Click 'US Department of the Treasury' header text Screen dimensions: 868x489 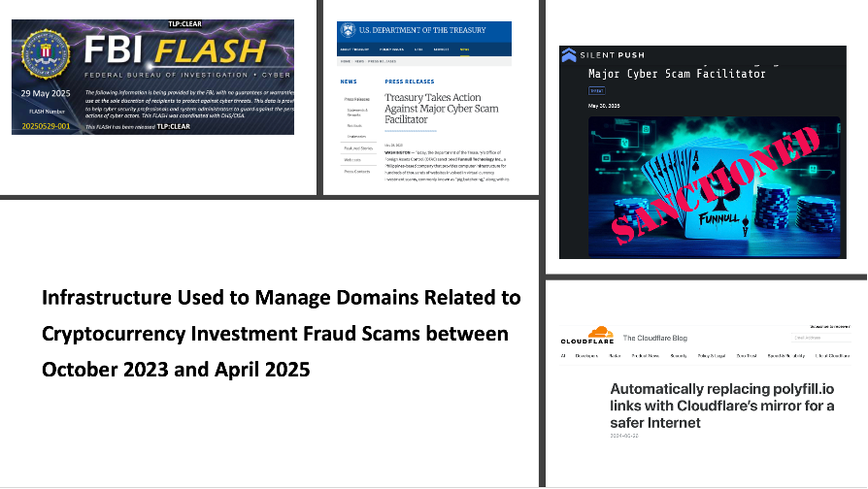(422, 30)
